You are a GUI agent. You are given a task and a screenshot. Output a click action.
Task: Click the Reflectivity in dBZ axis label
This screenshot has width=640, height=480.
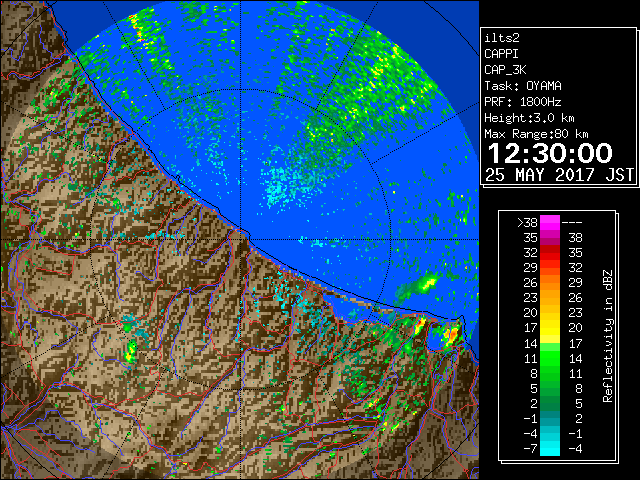(x=608, y=336)
